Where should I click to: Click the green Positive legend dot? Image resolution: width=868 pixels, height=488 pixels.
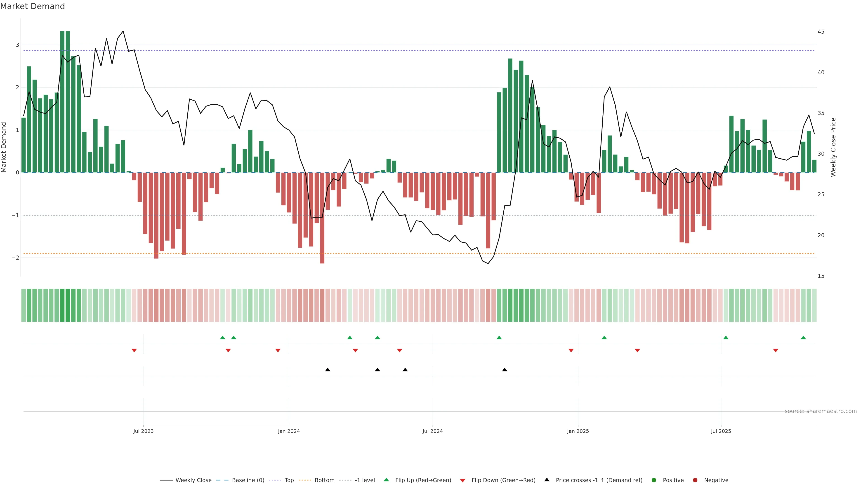click(x=654, y=480)
